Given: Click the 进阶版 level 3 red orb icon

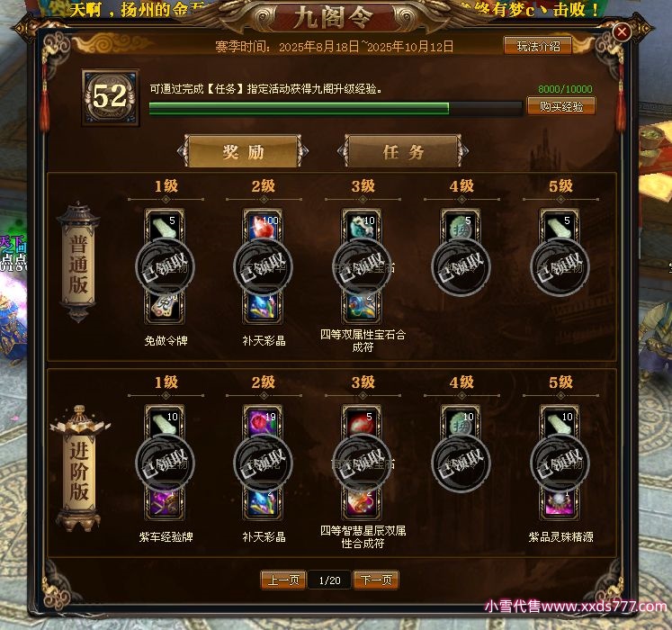Looking at the screenshot, I should point(362,422).
